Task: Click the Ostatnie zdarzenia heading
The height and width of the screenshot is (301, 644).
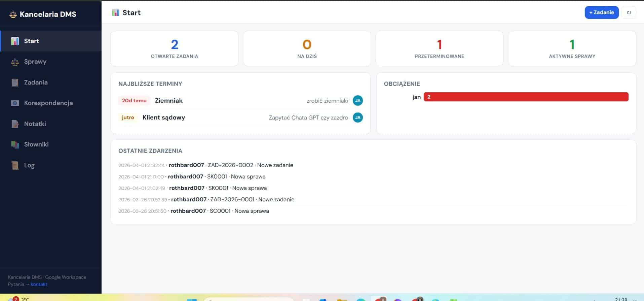Action: coord(150,151)
